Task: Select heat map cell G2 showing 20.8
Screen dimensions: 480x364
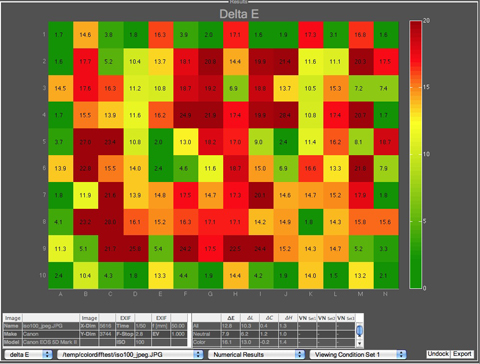Action: 211,62
